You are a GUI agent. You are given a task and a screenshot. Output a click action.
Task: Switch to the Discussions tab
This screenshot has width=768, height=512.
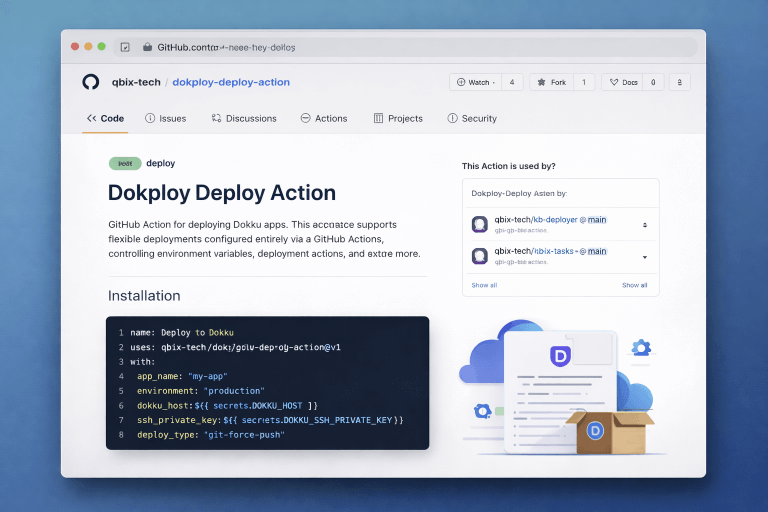point(244,118)
